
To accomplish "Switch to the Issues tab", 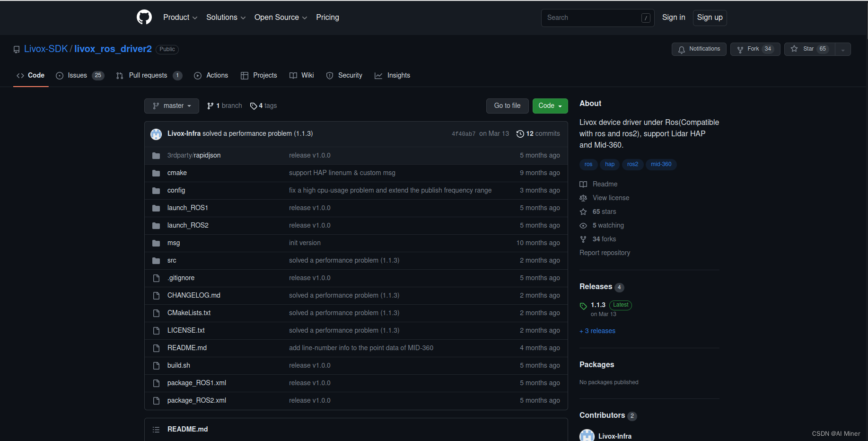I will (80, 76).
